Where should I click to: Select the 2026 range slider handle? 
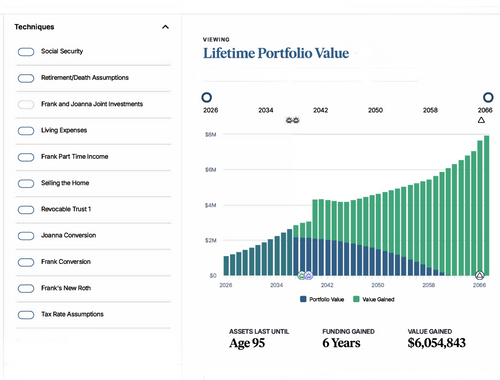[207, 97]
